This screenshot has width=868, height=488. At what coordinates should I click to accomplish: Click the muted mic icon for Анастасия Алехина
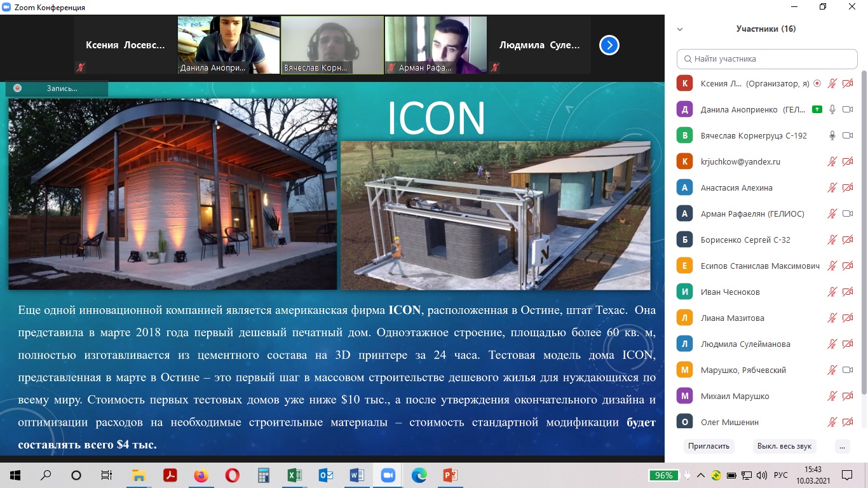pyautogui.click(x=832, y=187)
